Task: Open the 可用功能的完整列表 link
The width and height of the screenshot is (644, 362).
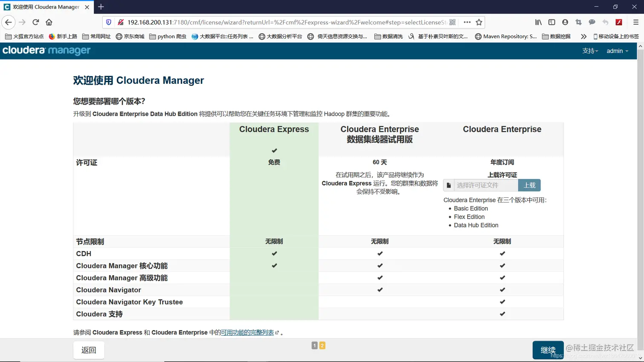Action: (x=247, y=332)
